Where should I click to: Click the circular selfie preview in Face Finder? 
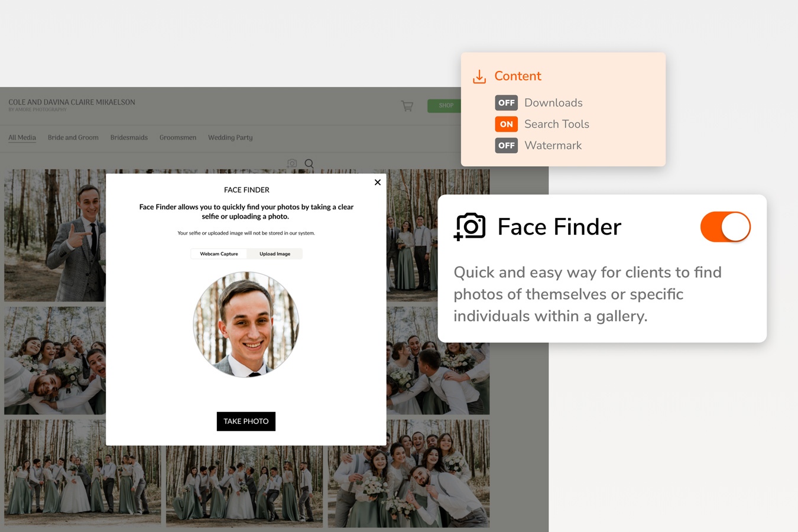[x=246, y=324]
